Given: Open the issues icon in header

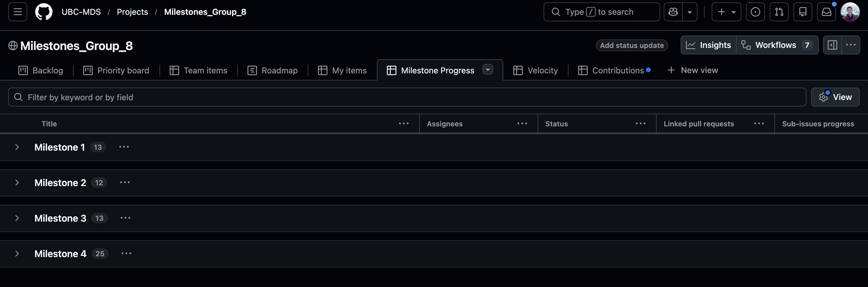Looking at the screenshot, I should [x=755, y=12].
